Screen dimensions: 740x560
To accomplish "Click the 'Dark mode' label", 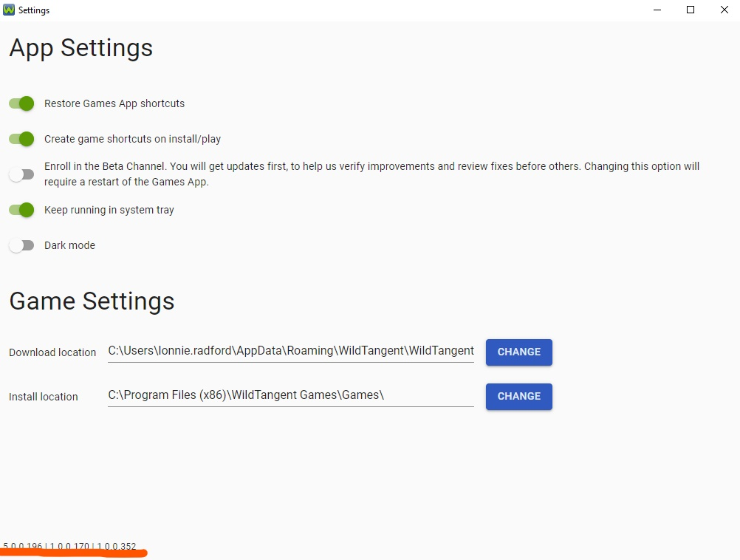I will click(x=70, y=245).
